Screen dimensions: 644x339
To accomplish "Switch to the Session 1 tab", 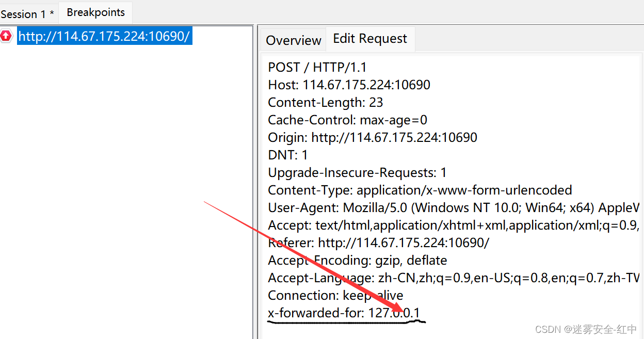I will tap(27, 14).
